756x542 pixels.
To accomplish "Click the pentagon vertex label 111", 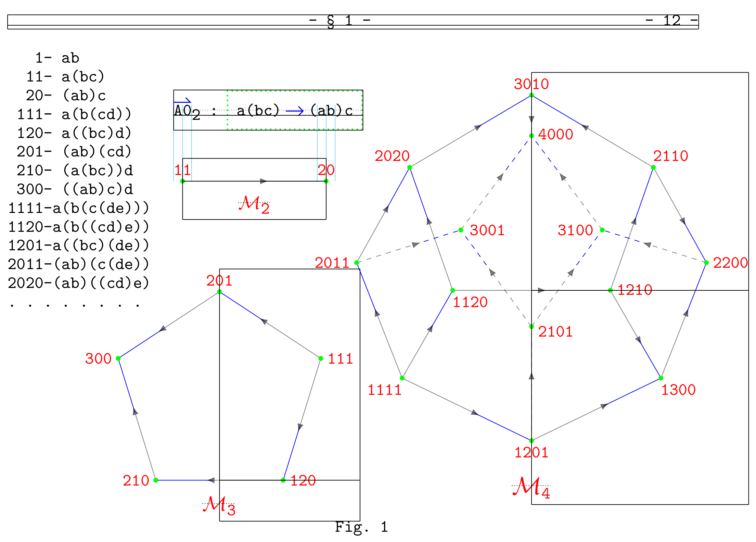I will pyautogui.click(x=340, y=359).
